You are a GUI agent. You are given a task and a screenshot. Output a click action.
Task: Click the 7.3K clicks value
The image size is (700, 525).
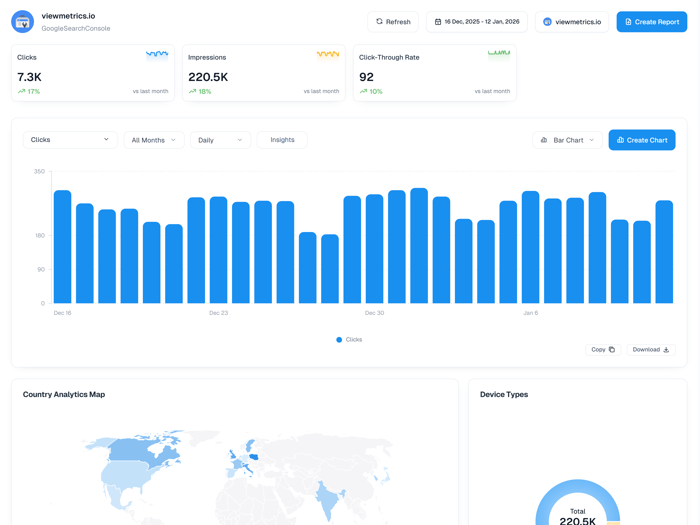coord(29,77)
